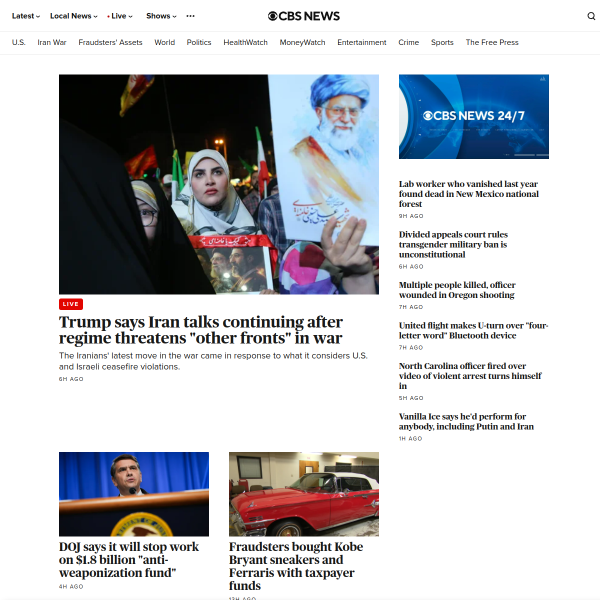Select the U.S. section tab
Screen dimensions: 600x600
point(18,42)
